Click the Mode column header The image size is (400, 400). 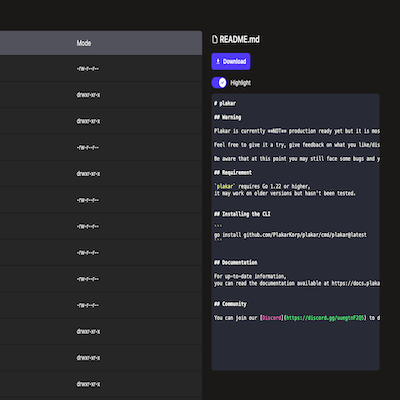[x=84, y=43]
